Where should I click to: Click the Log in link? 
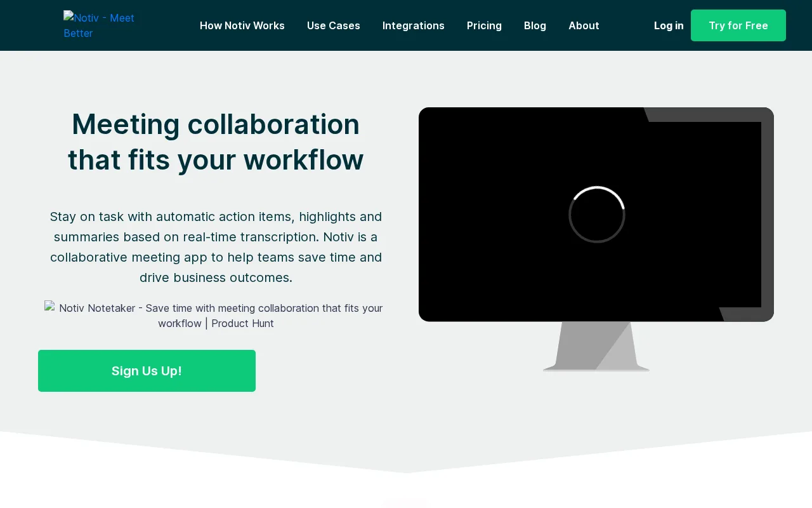coord(669,25)
